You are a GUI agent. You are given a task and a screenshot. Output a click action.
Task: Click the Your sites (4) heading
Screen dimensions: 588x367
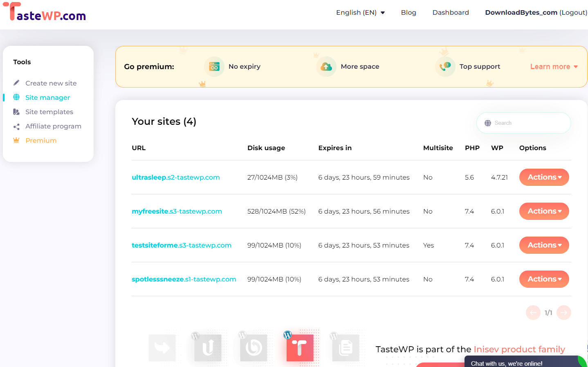(x=164, y=122)
